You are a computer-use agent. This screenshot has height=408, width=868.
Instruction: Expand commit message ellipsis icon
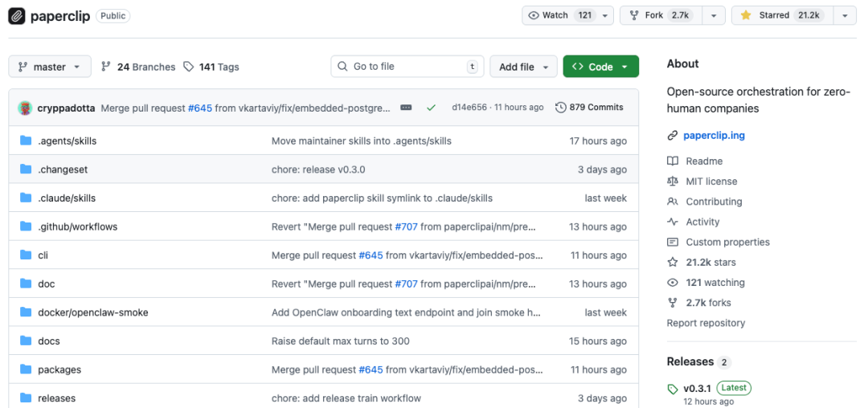point(406,108)
